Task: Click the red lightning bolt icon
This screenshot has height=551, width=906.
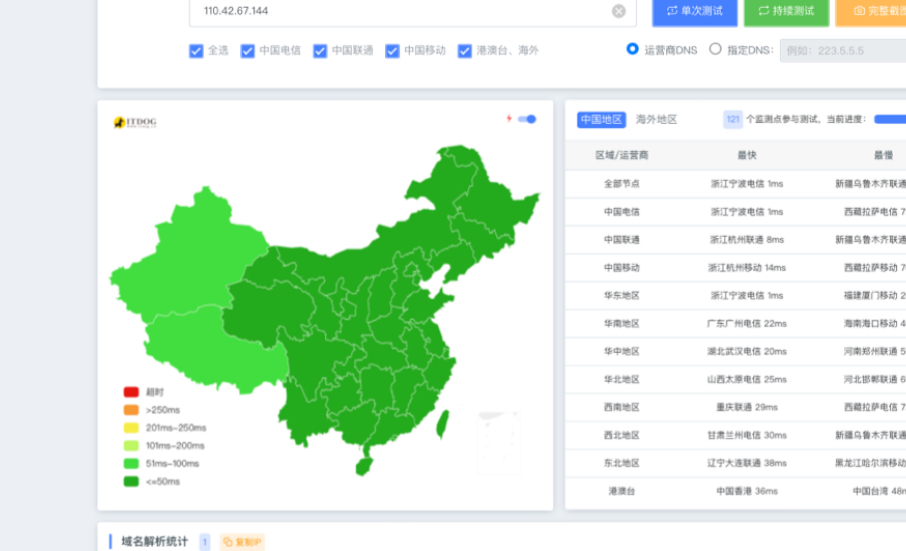Action: click(x=509, y=119)
